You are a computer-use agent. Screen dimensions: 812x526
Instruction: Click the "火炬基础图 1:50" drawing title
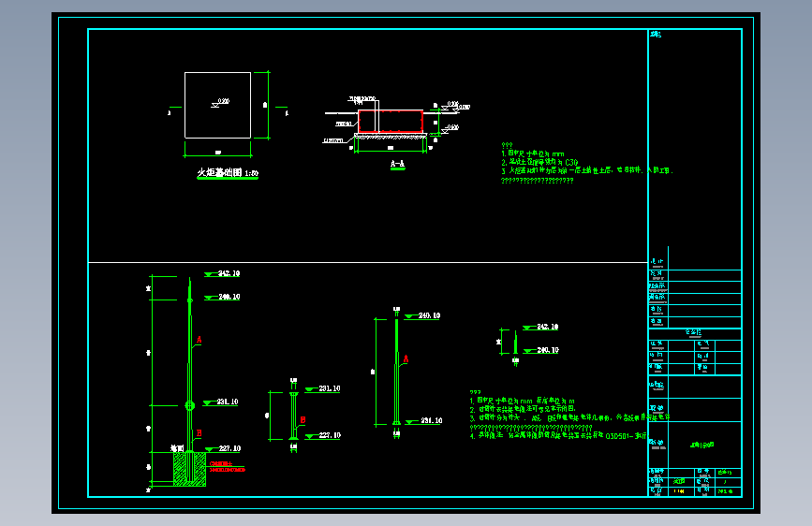tap(228, 172)
